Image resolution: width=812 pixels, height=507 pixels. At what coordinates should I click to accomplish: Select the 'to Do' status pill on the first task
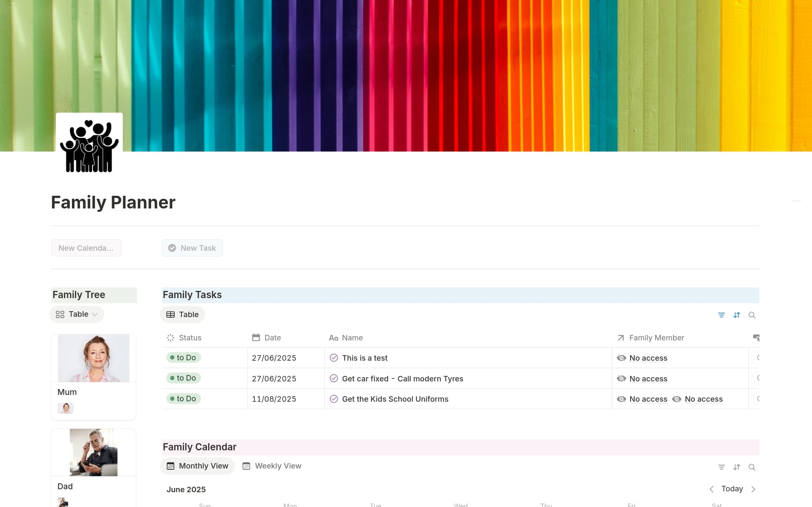183,357
